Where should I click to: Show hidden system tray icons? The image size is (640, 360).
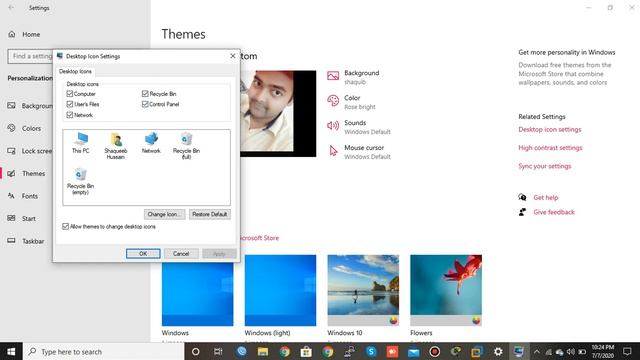point(537,351)
